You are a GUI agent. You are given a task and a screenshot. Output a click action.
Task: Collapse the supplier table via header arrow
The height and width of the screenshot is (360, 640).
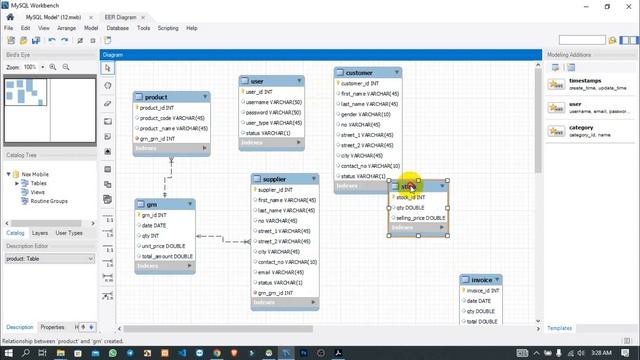pos(313,179)
